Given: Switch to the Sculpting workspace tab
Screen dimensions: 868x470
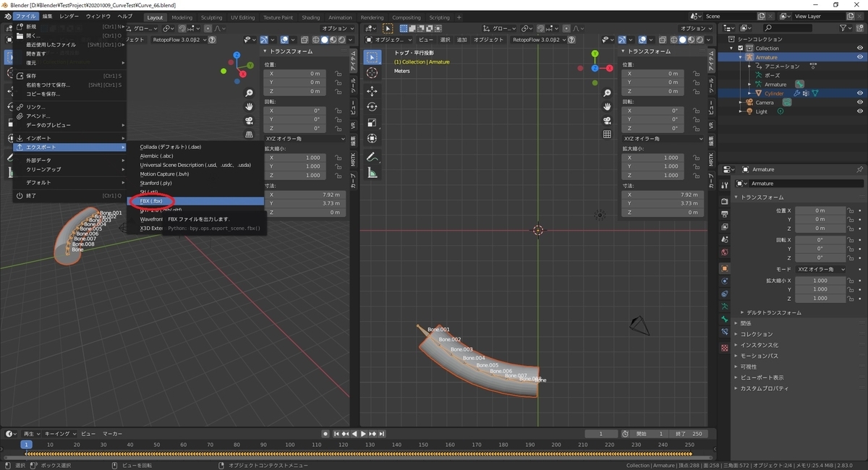Looking at the screenshot, I should tap(211, 17).
